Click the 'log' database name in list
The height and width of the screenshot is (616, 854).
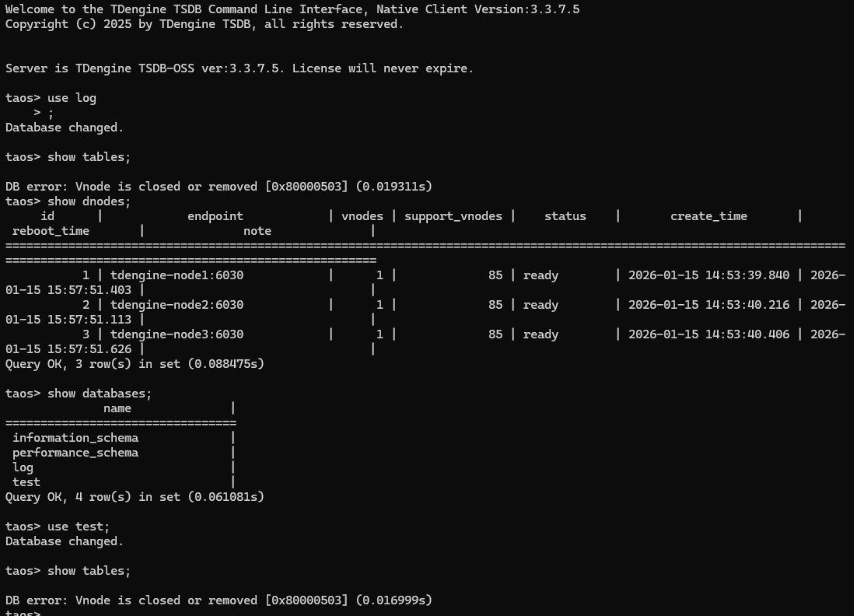point(23,467)
